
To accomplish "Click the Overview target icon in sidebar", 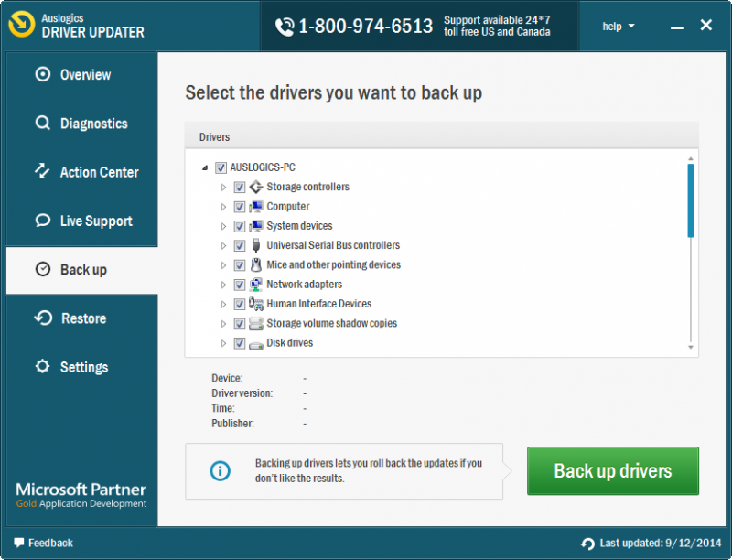I will click(42, 74).
